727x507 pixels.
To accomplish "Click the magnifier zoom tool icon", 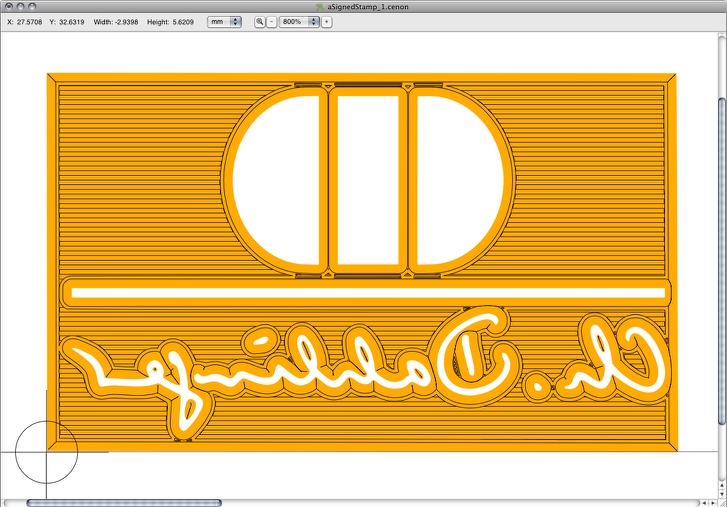I will tap(260, 21).
